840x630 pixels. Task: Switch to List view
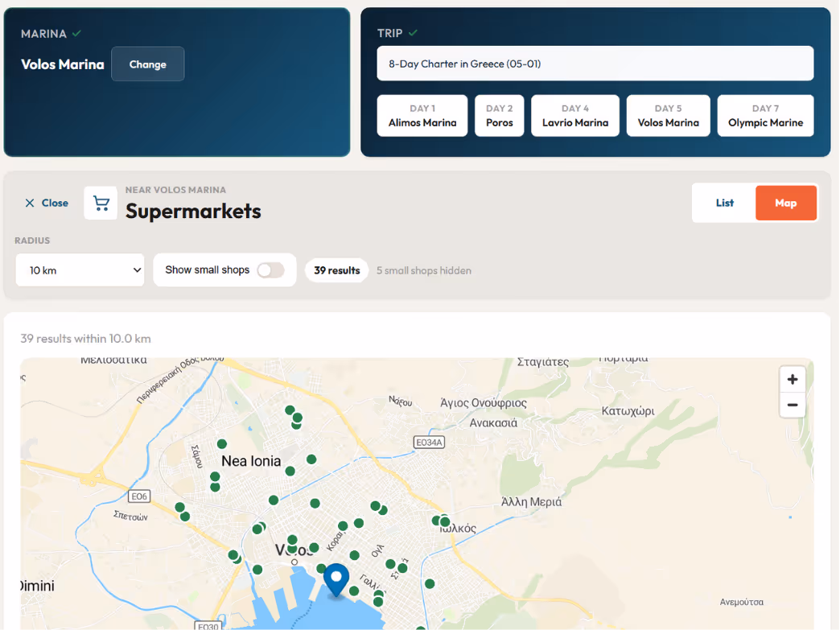point(724,203)
